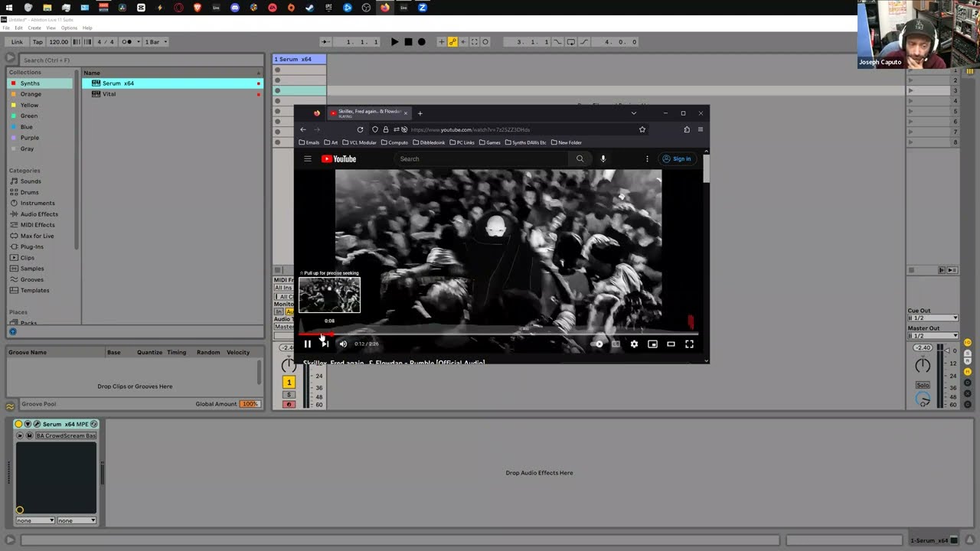The height and width of the screenshot is (551, 980).
Task: Open the second none parameter dropdown
Action: click(x=77, y=520)
